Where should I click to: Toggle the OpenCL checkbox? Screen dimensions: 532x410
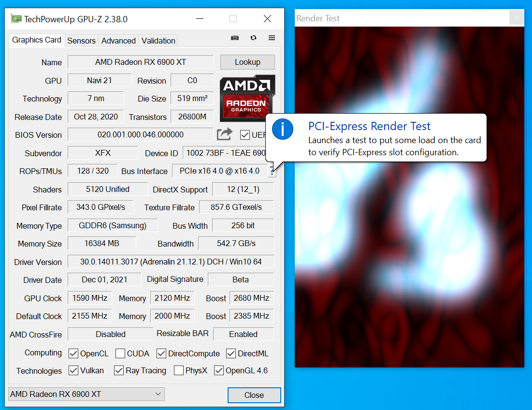click(73, 353)
